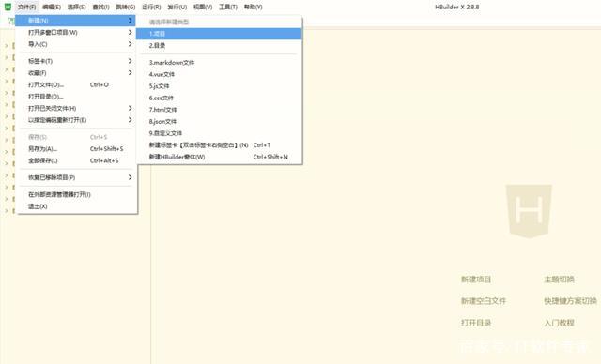
Task: Choose 新建HBuilder窗体(W) entry
Action: coord(219,157)
